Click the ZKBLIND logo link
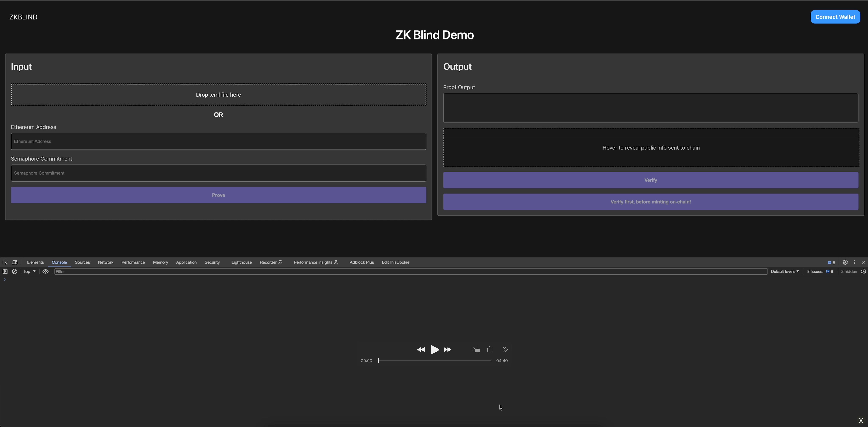Viewport: 868px width, 427px height. pos(23,17)
